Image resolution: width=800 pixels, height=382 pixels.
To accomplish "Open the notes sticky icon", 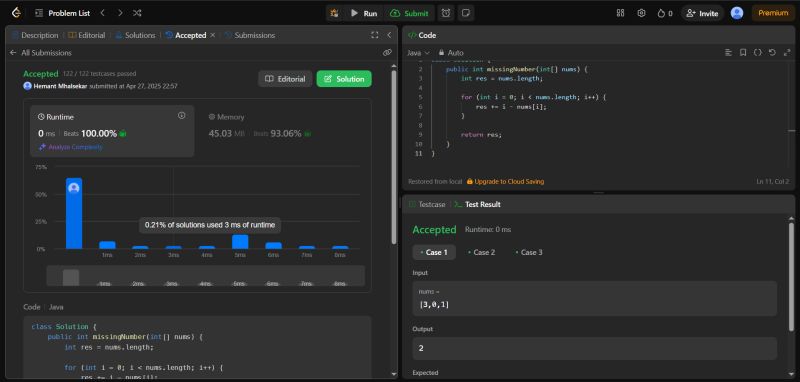I will coord(465,13).
